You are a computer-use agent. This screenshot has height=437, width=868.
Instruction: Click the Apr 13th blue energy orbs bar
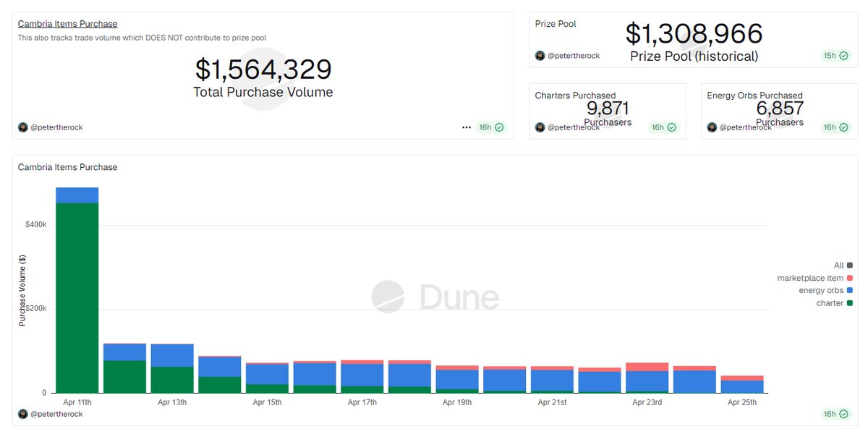click(x=172, y=355)
